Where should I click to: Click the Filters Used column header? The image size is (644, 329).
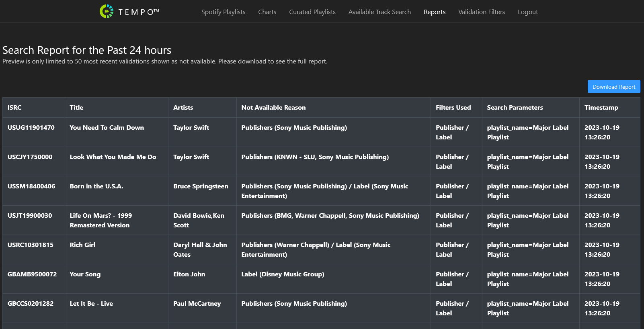(453, 108)
